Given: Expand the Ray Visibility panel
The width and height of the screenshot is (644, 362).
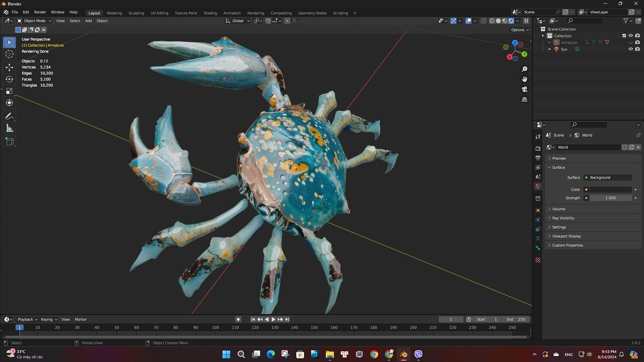Looking at the screenshot, I should pos(563,218).
